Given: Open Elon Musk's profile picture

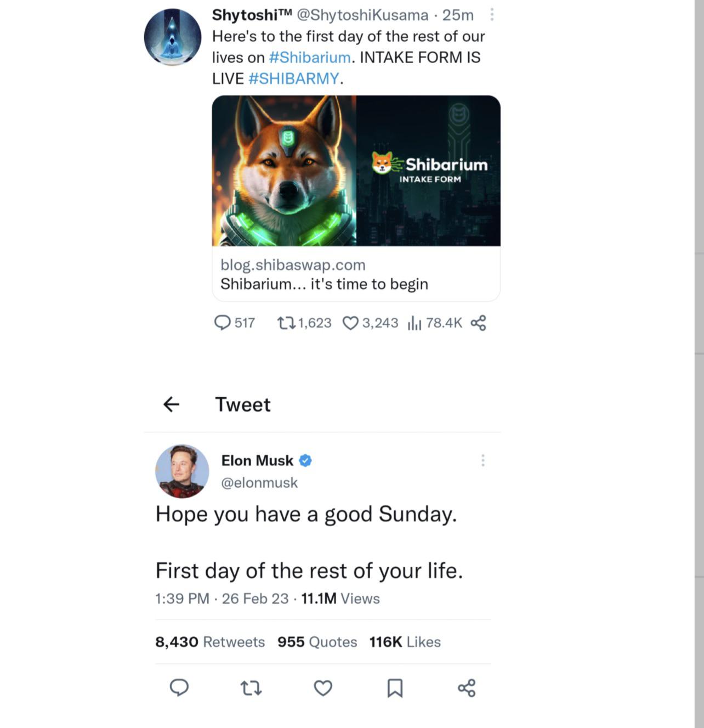Looking at the screenshot, I should pyautogui.click(x=182, y=471).
